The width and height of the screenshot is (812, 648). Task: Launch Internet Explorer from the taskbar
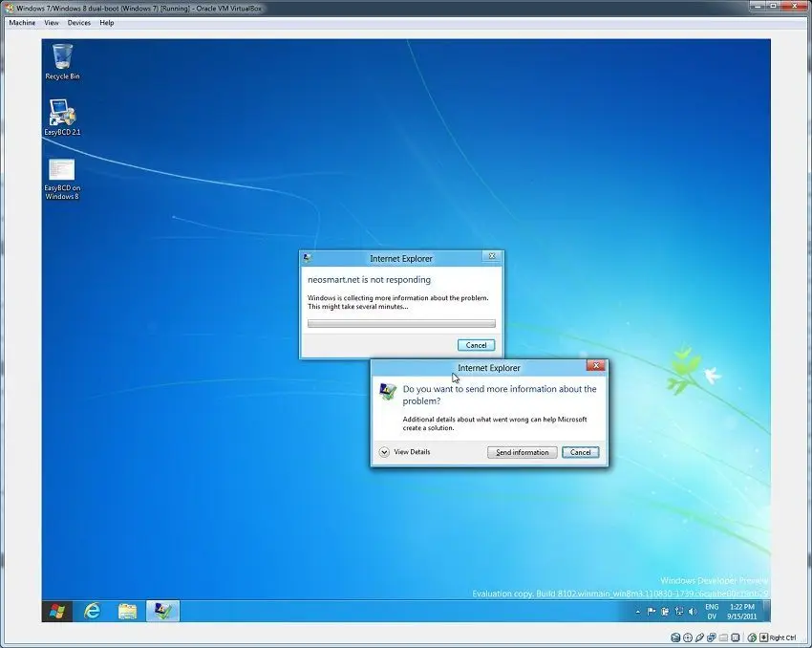(92, 612)
